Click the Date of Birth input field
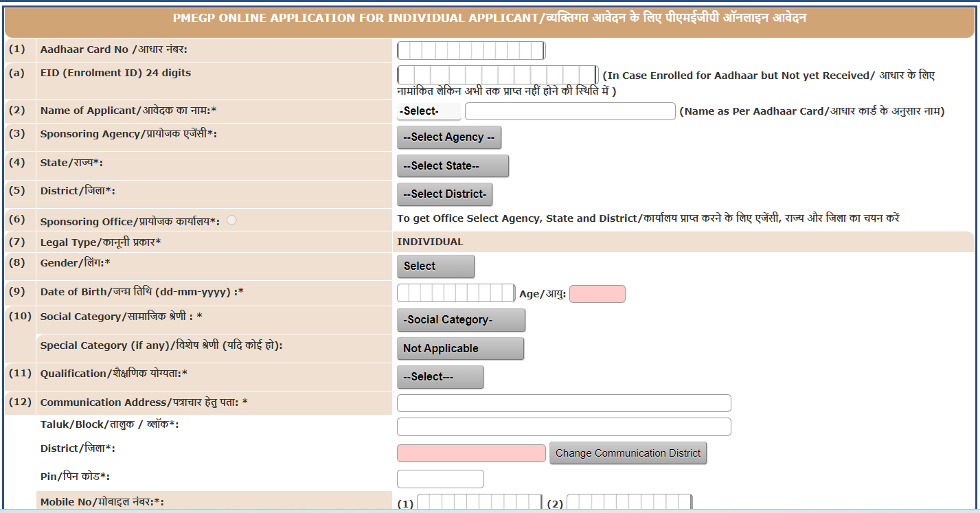The image size is (980, 513). tap(456, 293)
